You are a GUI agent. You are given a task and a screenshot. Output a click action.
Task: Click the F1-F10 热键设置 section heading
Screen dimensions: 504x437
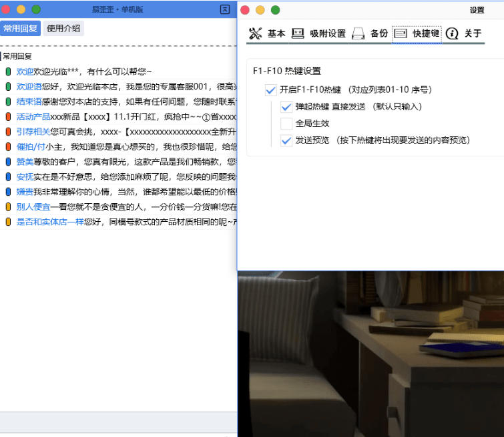click(287, 71)
